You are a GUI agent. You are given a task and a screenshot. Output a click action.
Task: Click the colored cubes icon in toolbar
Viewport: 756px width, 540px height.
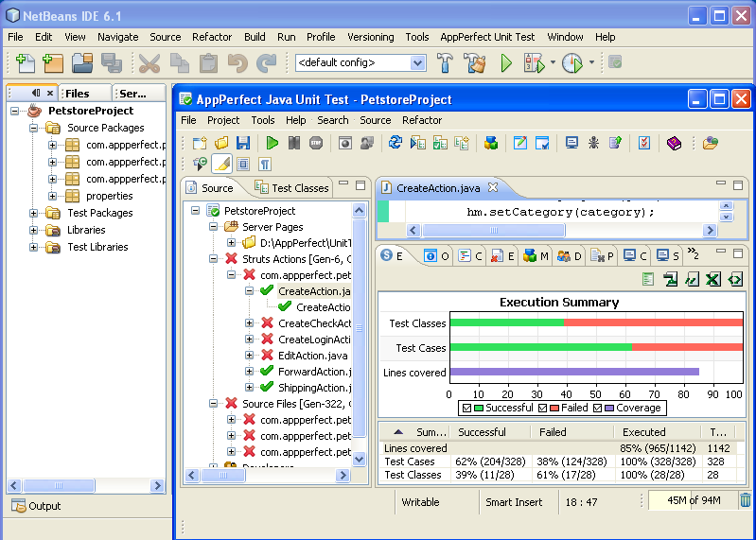pyautogui.click(x=491, y=143)
